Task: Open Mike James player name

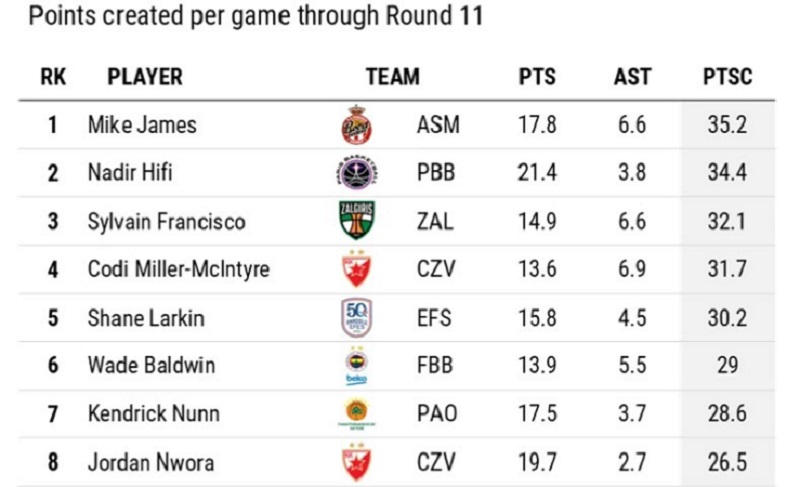Action: pyautogui.click(x=142, y=125)
